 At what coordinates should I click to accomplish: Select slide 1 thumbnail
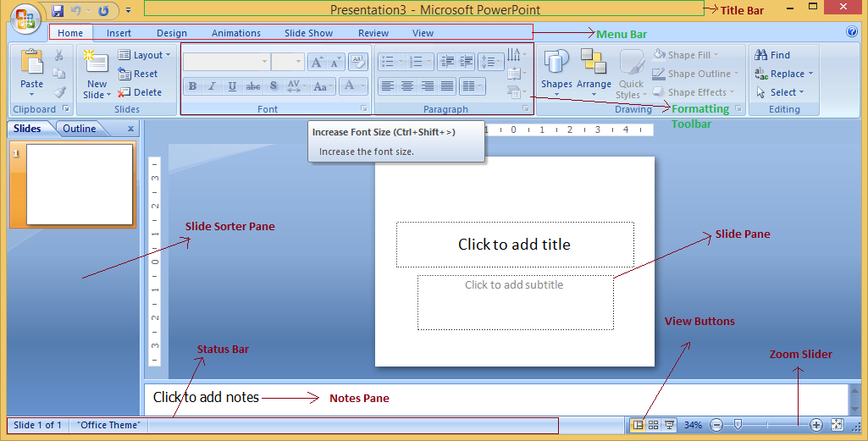point(80,185)
